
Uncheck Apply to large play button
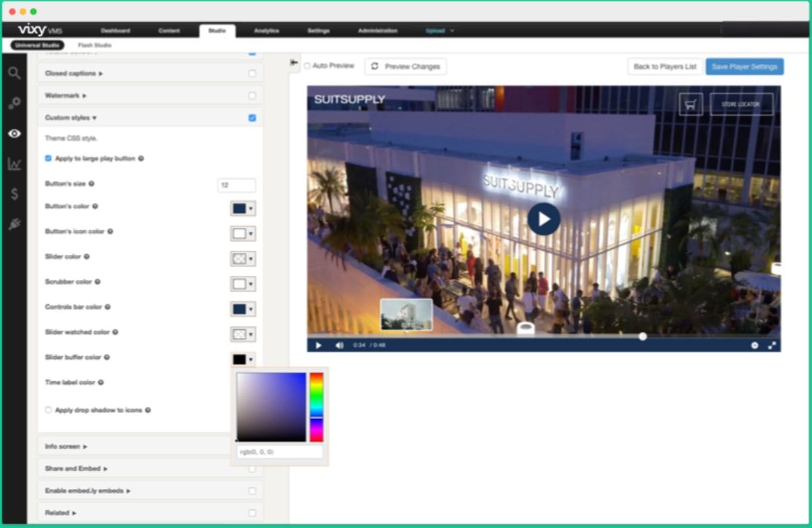pos(48,158)
